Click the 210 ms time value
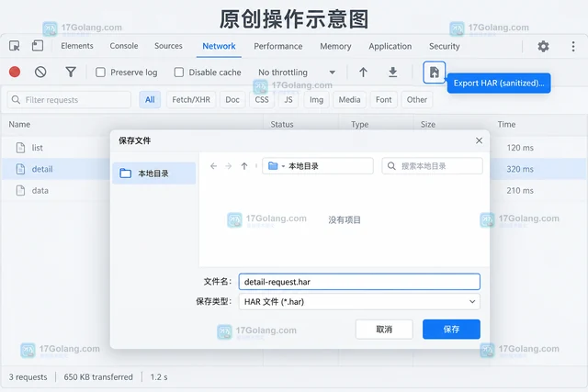The width and height of the screenshot is (588, 392). pyautogui.click(x=520, y=190)
